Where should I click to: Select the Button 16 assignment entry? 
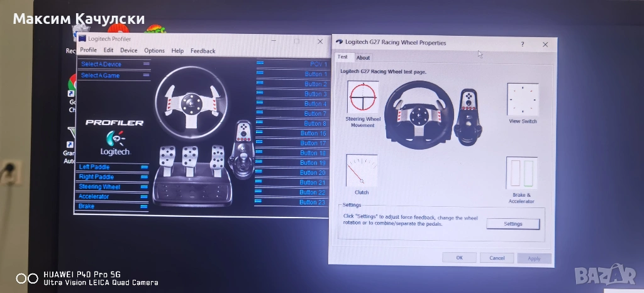(292, 133)
